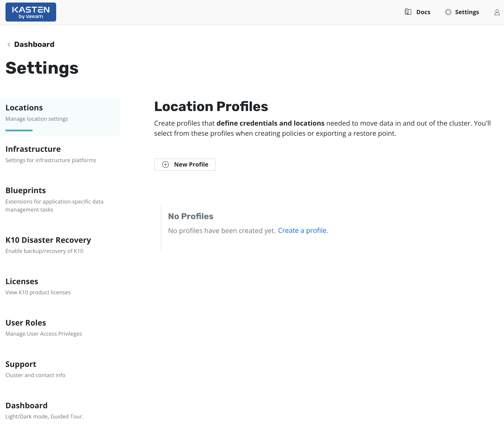Image resolution: width=504 pixels, height=426 pixels.
Task: Click the Kasten by Veeam logo
Action: coord(31,12)
